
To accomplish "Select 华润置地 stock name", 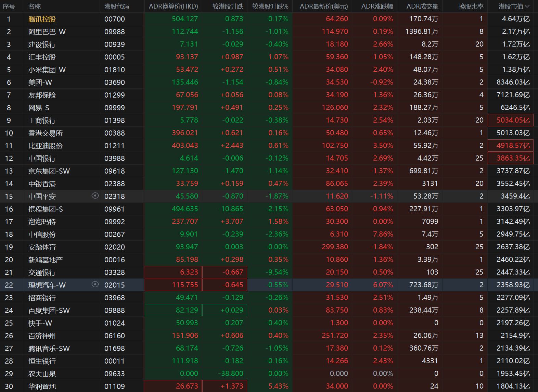I will [42, 387].
